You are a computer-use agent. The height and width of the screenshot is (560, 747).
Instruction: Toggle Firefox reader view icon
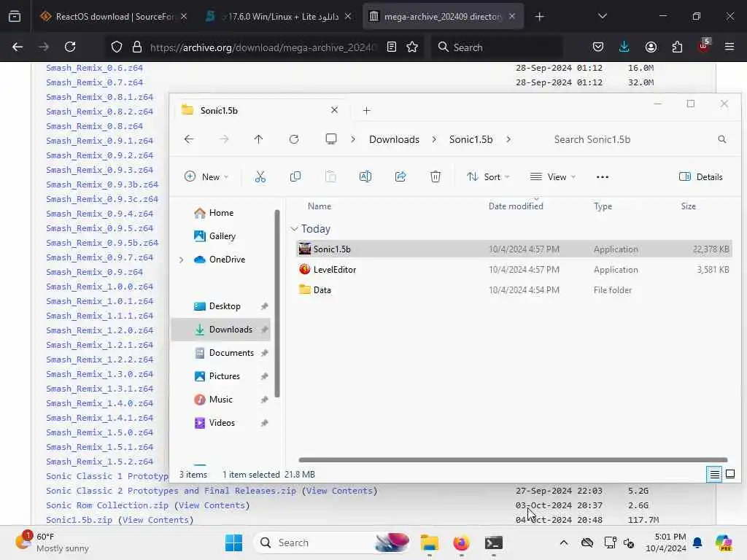[x=391, y=47]
